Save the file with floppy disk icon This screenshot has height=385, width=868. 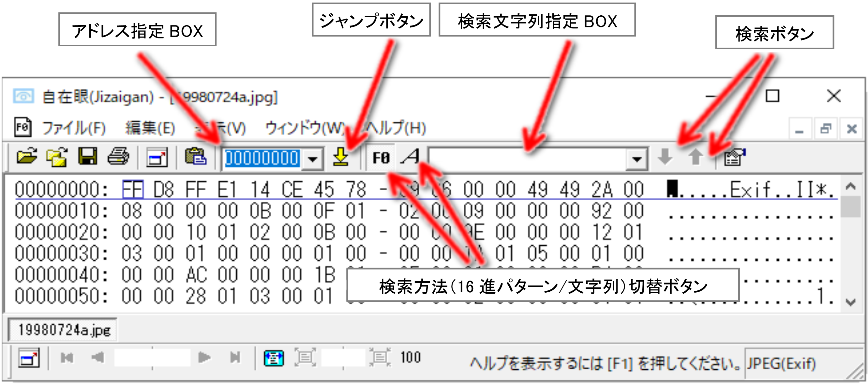(88, 157)
